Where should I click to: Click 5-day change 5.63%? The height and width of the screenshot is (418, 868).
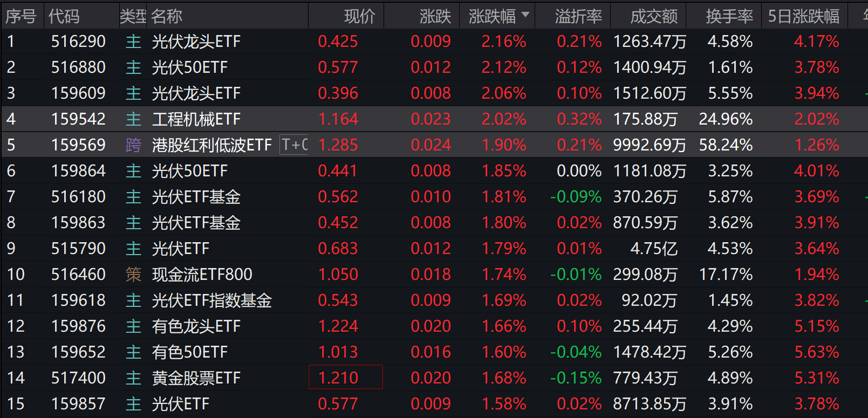click(817, 352)
